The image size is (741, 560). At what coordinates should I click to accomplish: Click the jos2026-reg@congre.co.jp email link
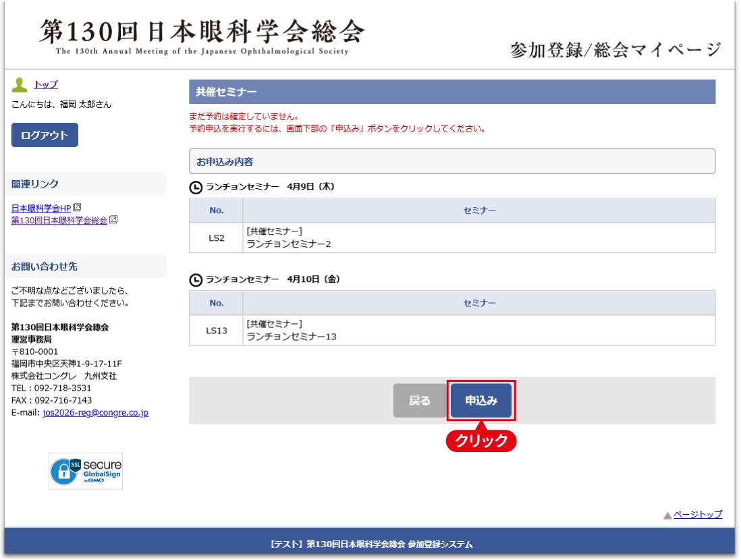point(95,412)
